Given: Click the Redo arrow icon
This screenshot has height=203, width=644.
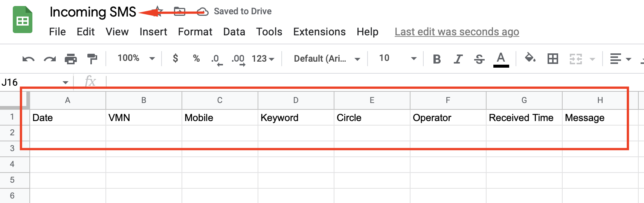Looking at the screenshot, I should pos(50,59).
